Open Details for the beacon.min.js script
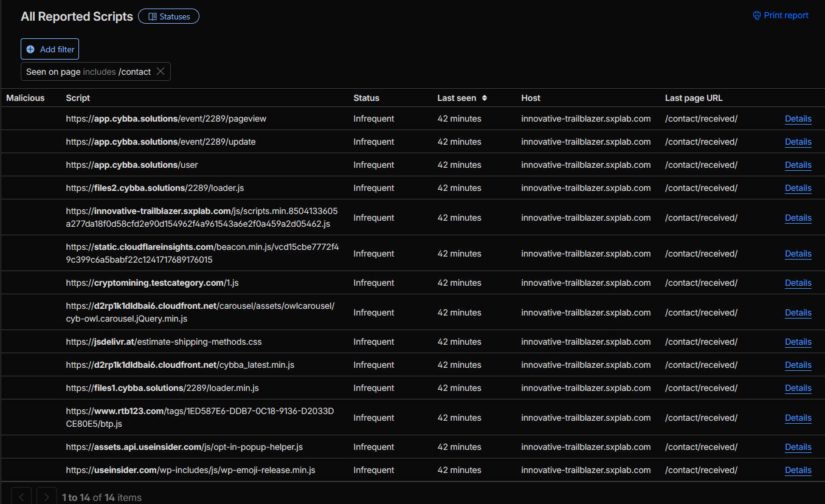Screen dimensions: 825x504 (x=798, y=254)
